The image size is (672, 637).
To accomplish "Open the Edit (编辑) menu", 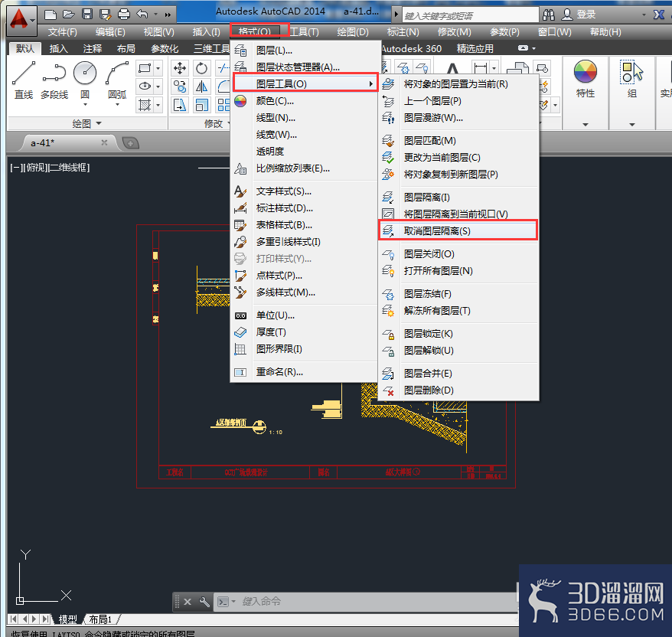I will pyautogui.click(x=110, y=32).
